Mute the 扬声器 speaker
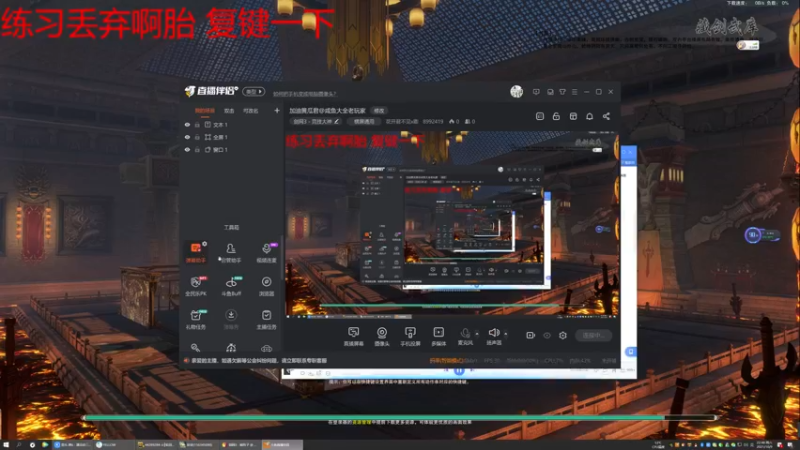The image size is (800, 450). click(493, 336)
